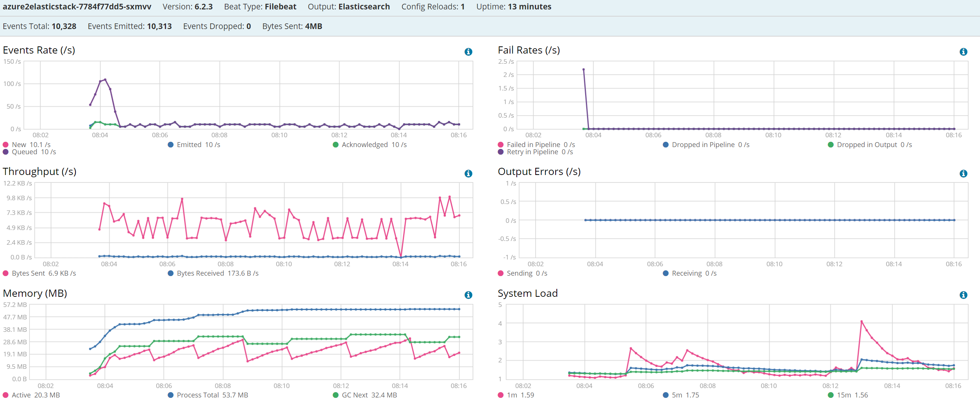The width and height of the screenshot is (980, 405).
Task: Click the Output Errors chart info icon
Action: tap(963, 173)
